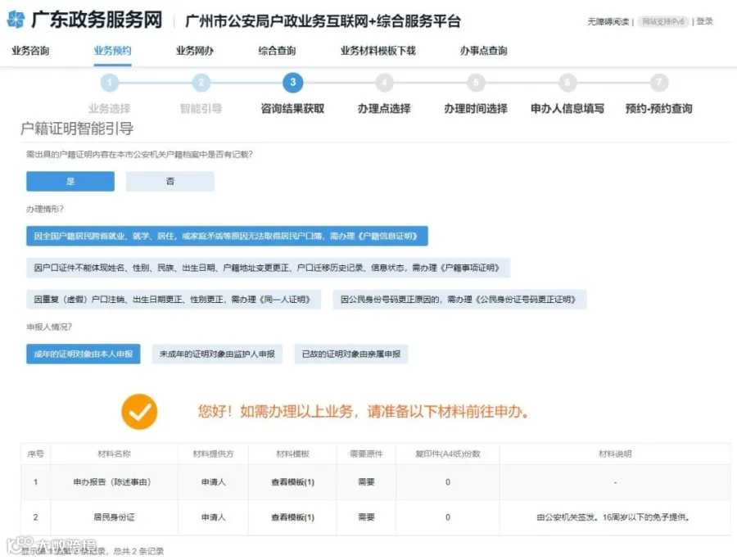Click the 咨询结果获取 step label

coord(293,109)
